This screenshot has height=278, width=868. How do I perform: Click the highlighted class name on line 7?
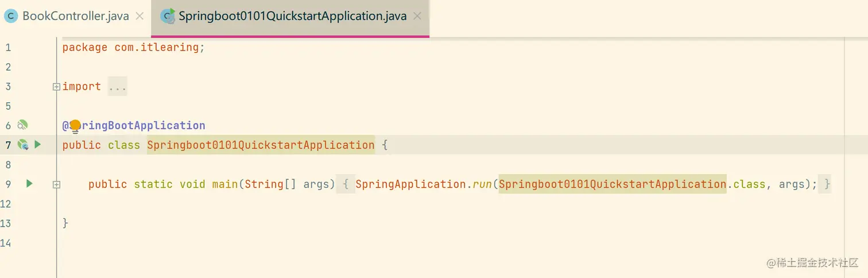point(261,145)
